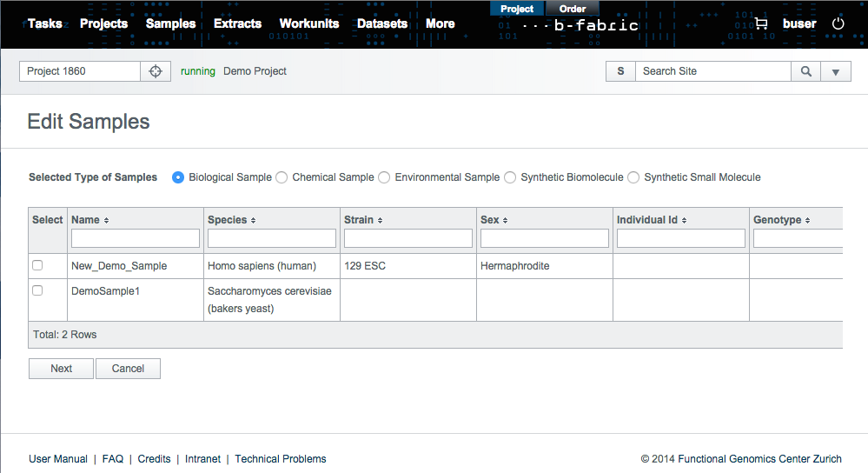Image resolution: width=868 pixels, height=473 pixels.
Task: Open the Datasets menu
Action: click(382, 23)
